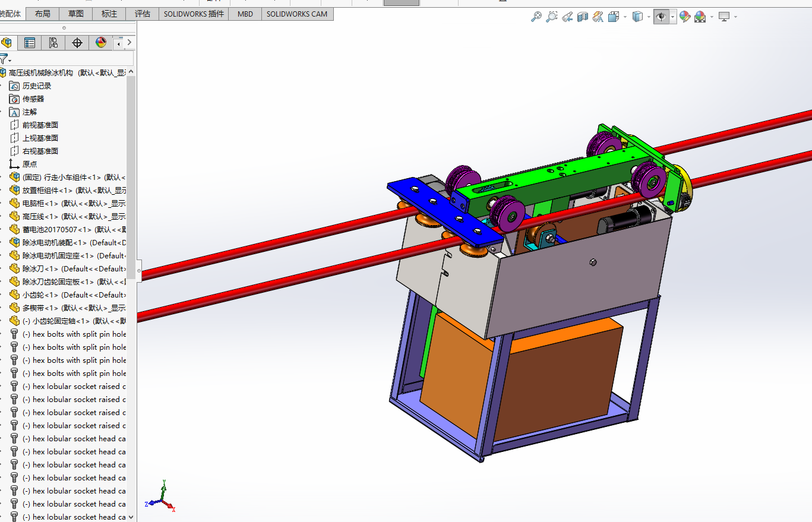Click the View Settings monitor icon
812x522 pixels.
click(724, 17)
